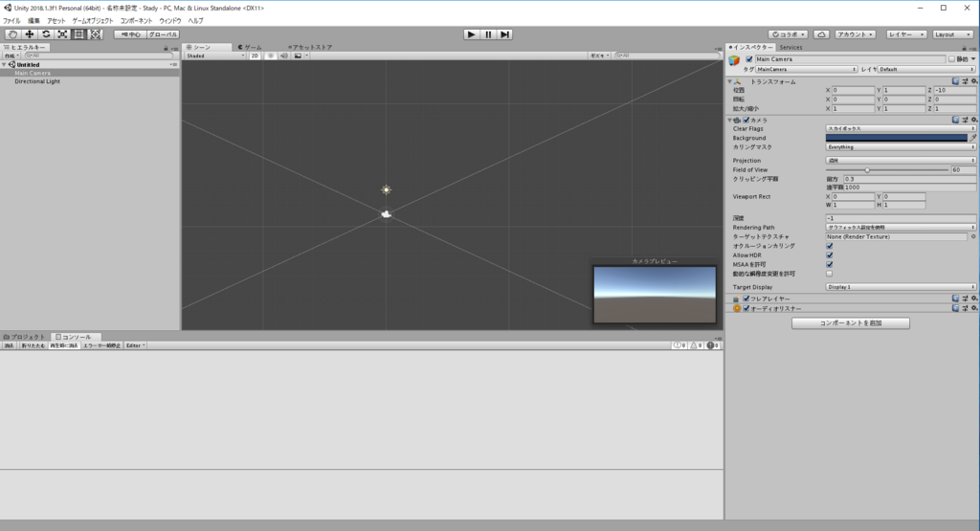The image size is (980, 531).
Task: Open the cloud services button
Action: click(821, 34)
